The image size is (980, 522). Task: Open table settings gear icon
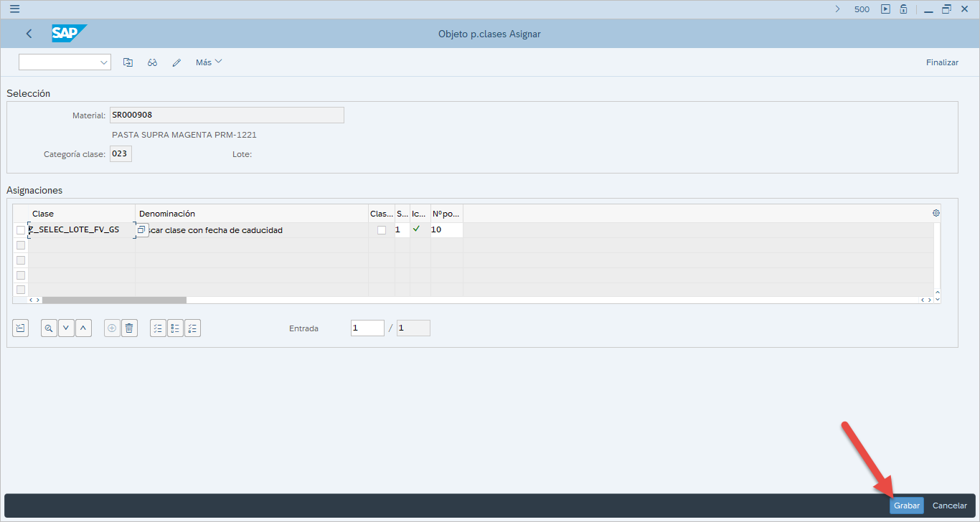coord(936,213)
